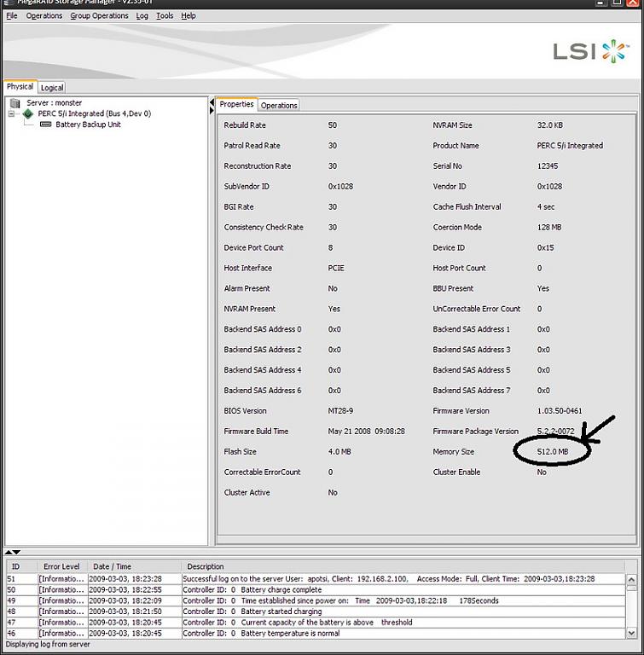Click the server icon next to monster
This screenshot has height=655, width=644.
pos(15,102)
